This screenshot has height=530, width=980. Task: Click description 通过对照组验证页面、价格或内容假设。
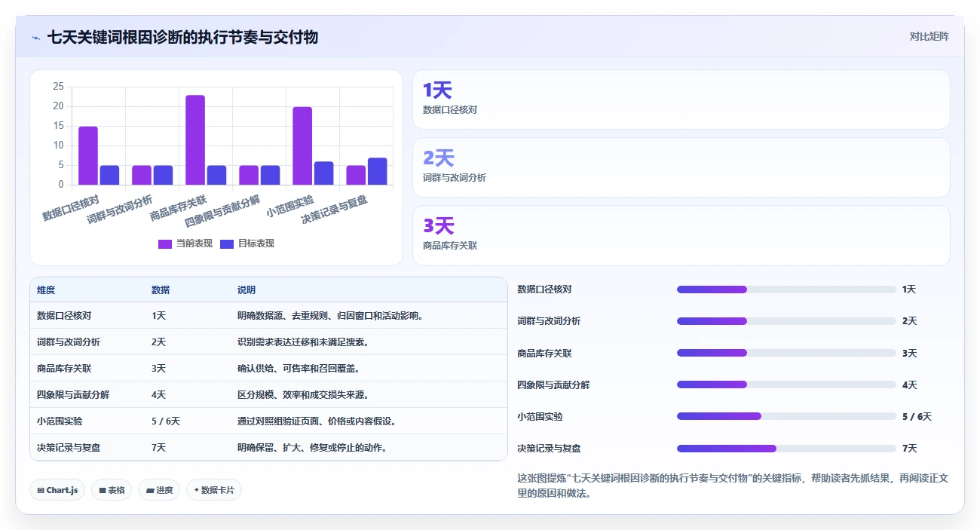click(x=317, y=421)
